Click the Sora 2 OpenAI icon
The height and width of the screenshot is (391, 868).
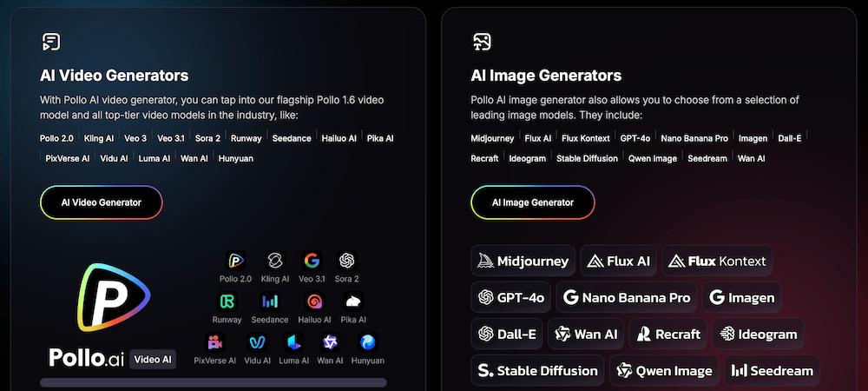[347, 259]
